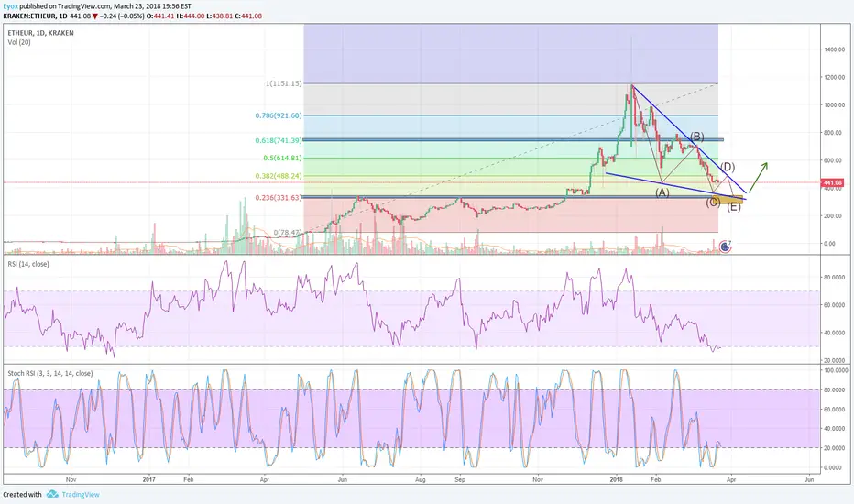Click the 'H:444.00' high value in header
This screenshot has height=504, width=854.
coord(192,16)
